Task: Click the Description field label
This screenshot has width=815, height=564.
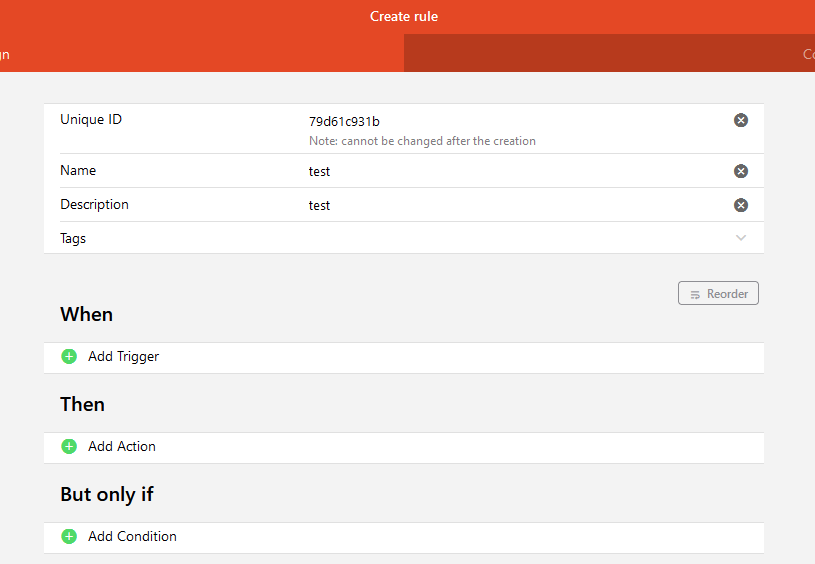Action: coord(94,205)
